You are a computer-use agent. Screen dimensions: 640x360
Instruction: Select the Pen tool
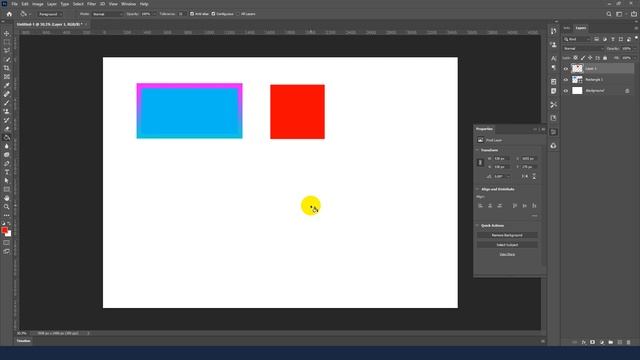coord(7,163)
